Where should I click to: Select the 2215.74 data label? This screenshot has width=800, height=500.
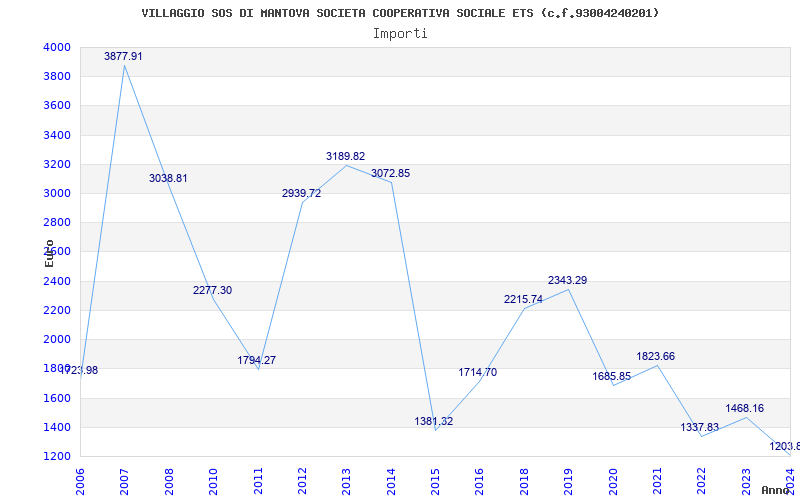click(523, 299)
